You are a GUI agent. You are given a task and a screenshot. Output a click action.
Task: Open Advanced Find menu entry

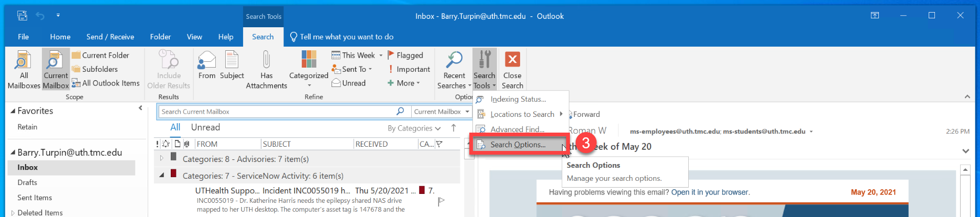coord(517,129)
